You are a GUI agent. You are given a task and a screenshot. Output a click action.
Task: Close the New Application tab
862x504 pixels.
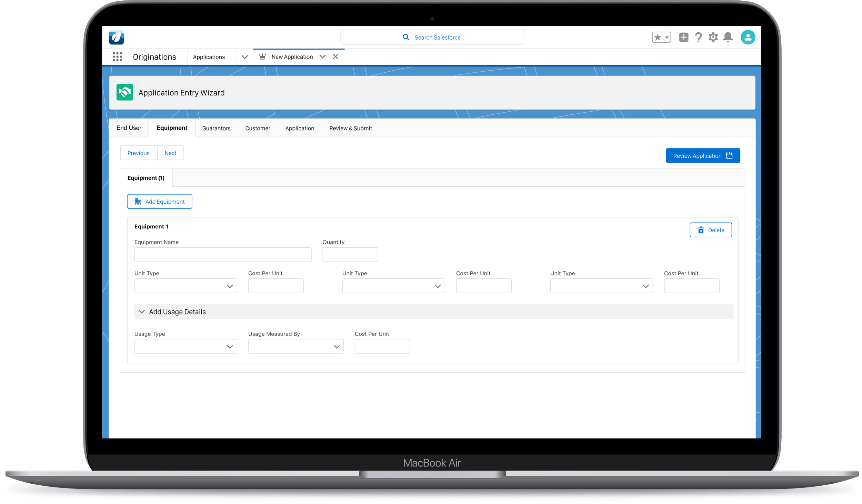335,57
